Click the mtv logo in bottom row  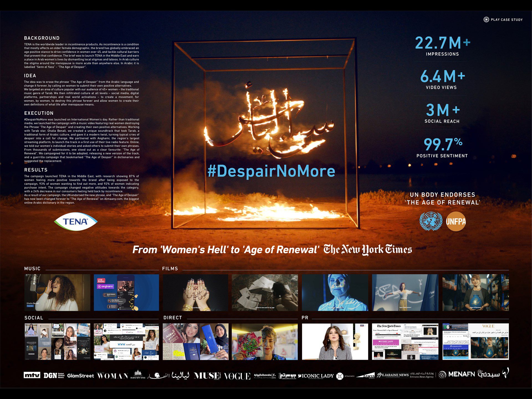pos(32,375)
